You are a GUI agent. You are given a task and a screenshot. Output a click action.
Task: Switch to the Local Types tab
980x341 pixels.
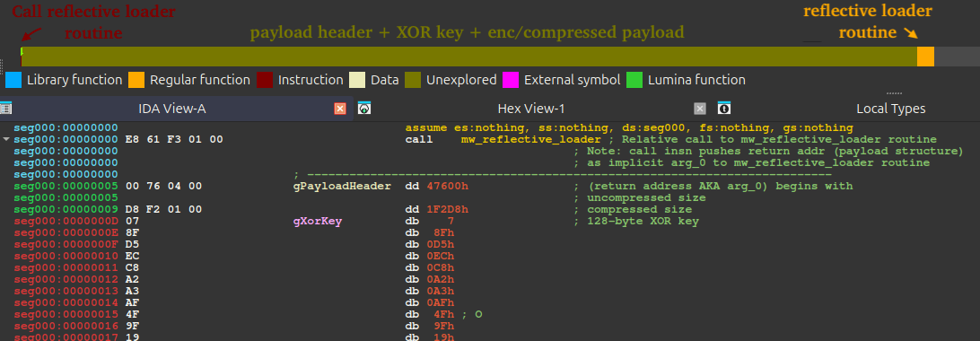[890, 109]
